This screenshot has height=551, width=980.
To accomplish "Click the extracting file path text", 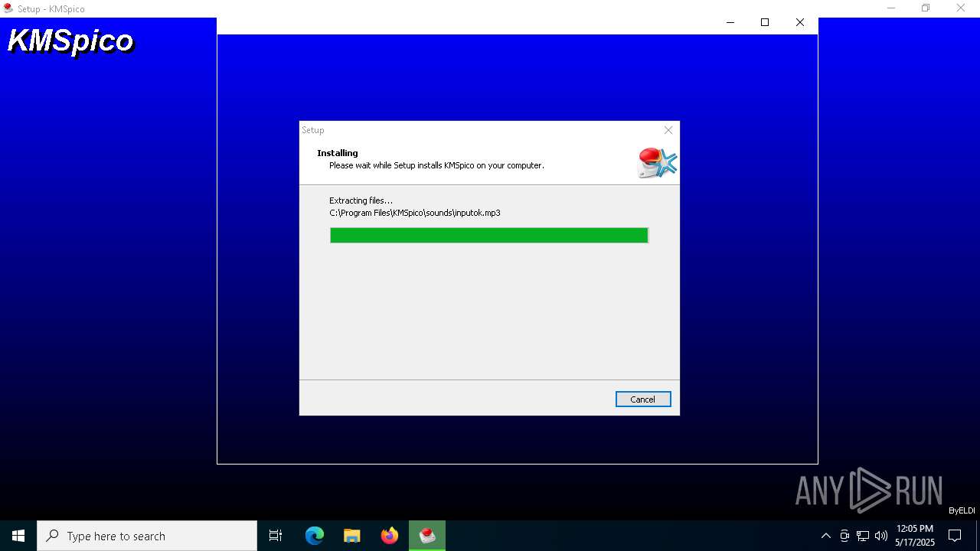I will [415, 213].
